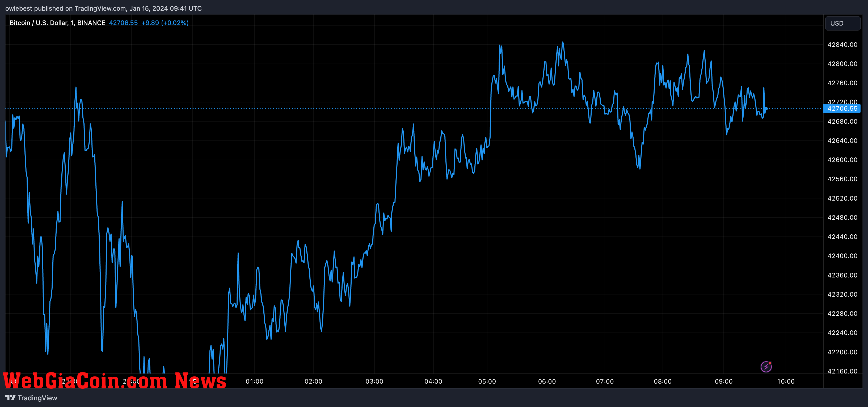Click the 42600.00 price axis label
Viewport: 868px width, 407px height.
point(842,160)
